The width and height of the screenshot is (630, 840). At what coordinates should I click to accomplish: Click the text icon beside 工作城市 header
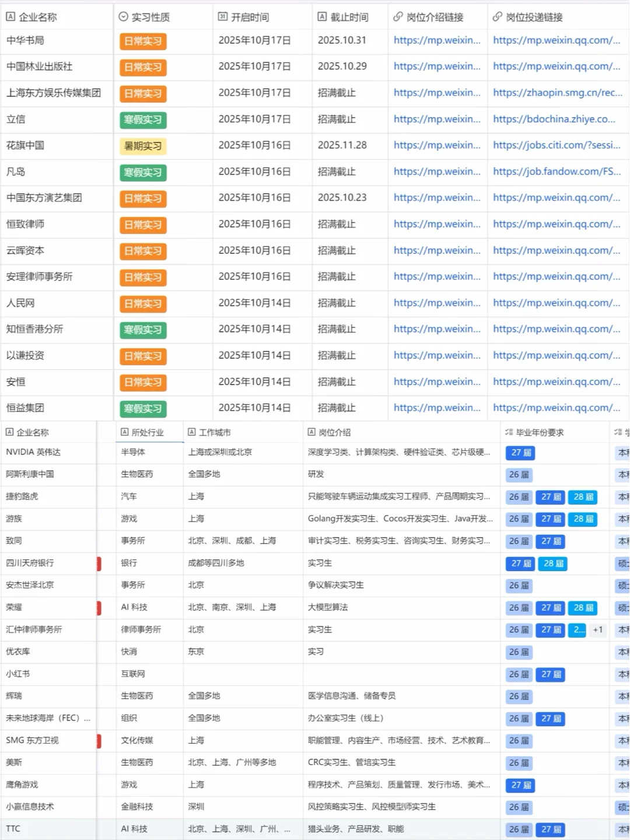(x=191, y=432)
